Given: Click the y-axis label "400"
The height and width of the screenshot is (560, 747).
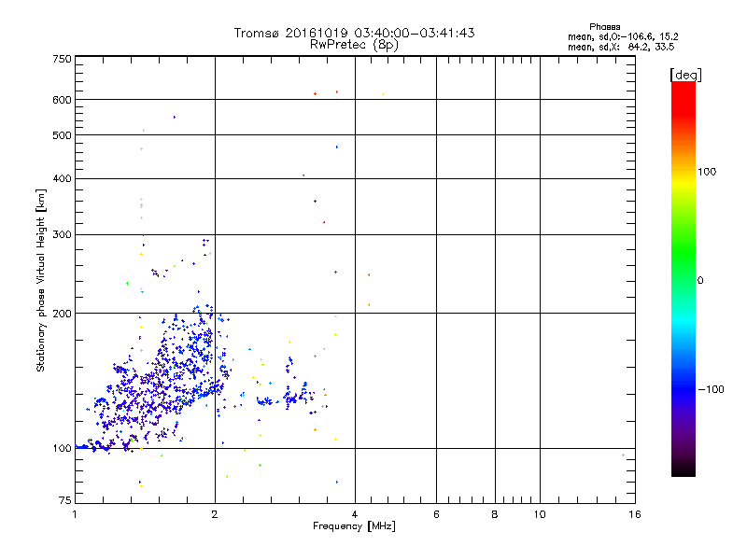Looking at the screenshot, I should click(62, 178).
